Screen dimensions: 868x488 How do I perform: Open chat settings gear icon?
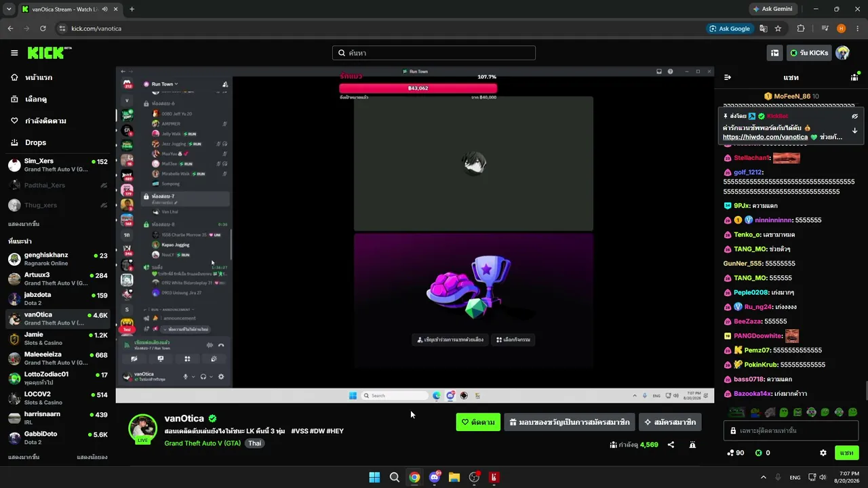[823, 453]
